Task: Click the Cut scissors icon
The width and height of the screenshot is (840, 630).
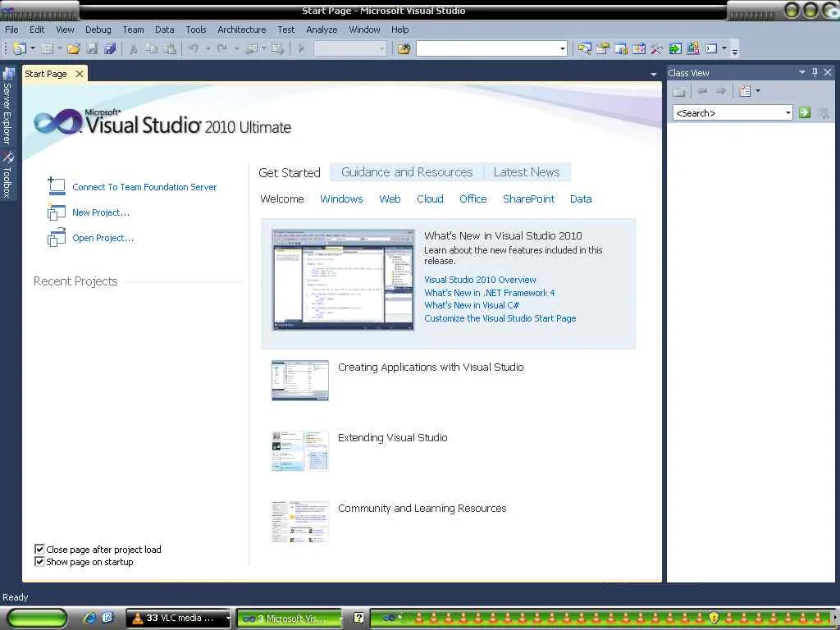Action: pyautogui.click(x=134, y=48)
